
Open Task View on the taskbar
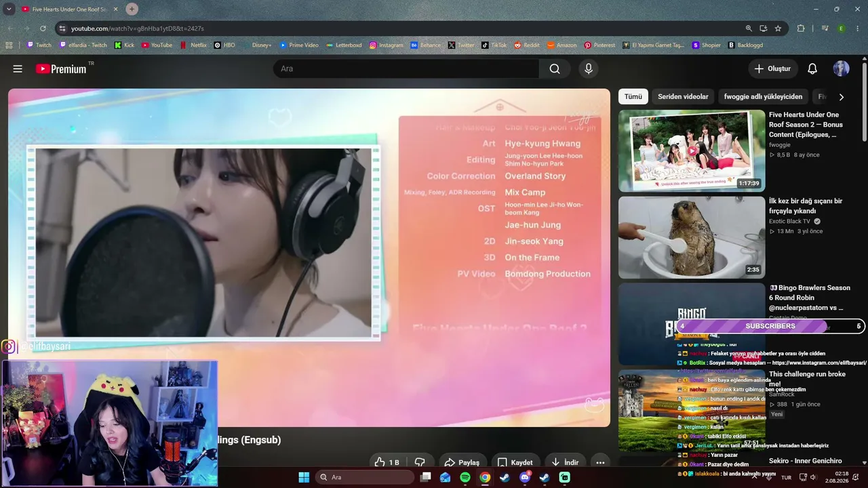point(425,477)
